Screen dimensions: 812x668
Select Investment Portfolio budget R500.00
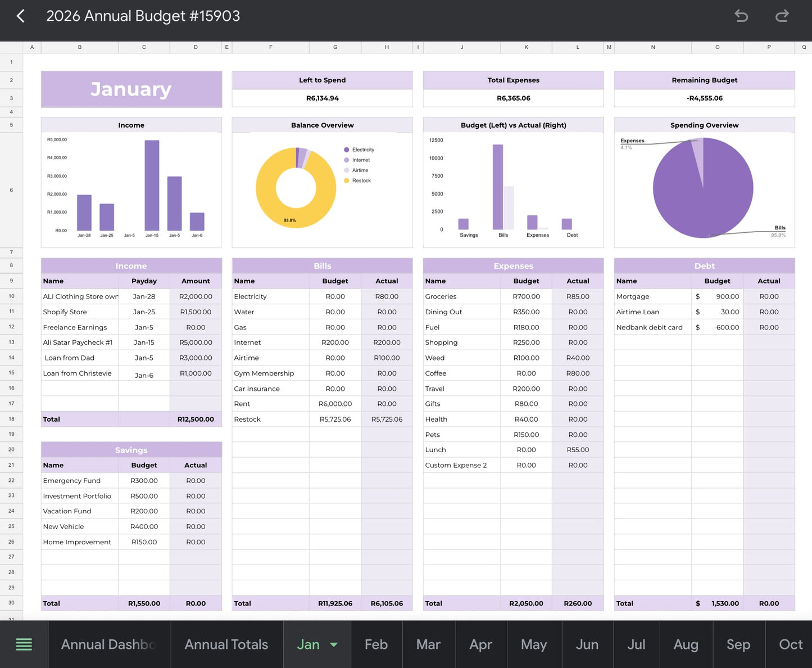[x=144, y=496]
